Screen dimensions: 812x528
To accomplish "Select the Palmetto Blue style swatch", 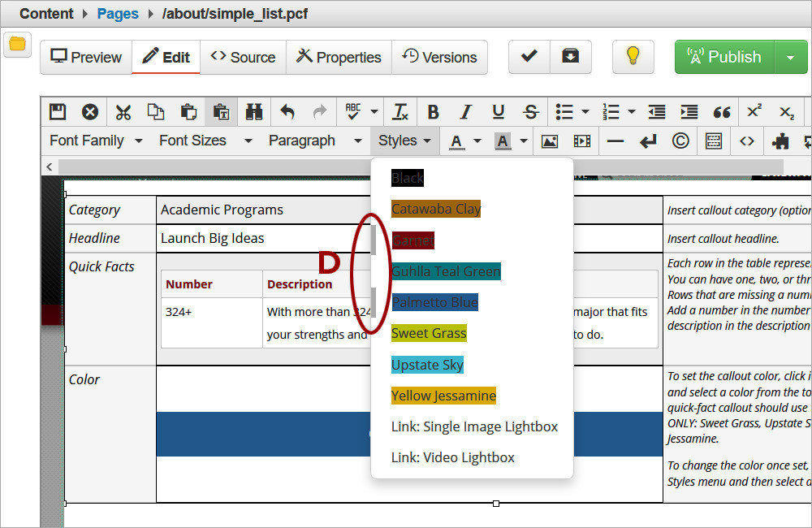I will click(434, 302).
